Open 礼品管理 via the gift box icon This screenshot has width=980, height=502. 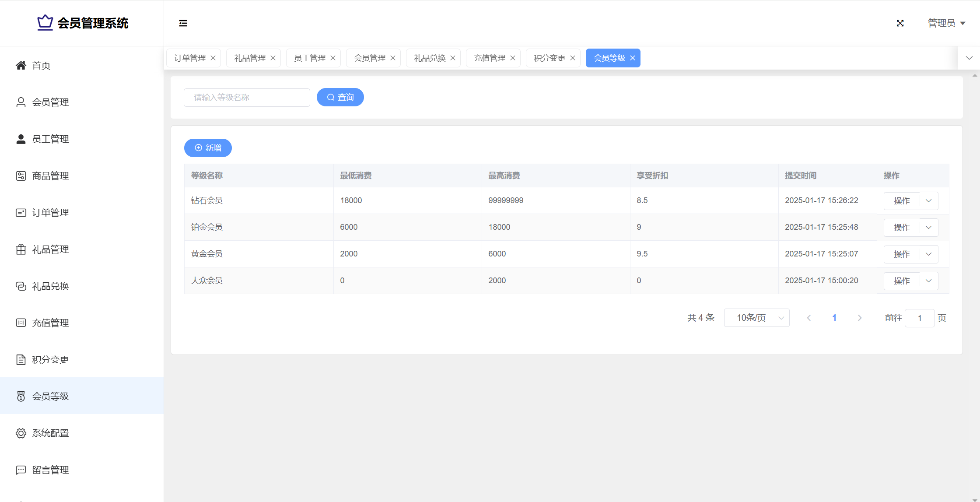pos(21,249)
